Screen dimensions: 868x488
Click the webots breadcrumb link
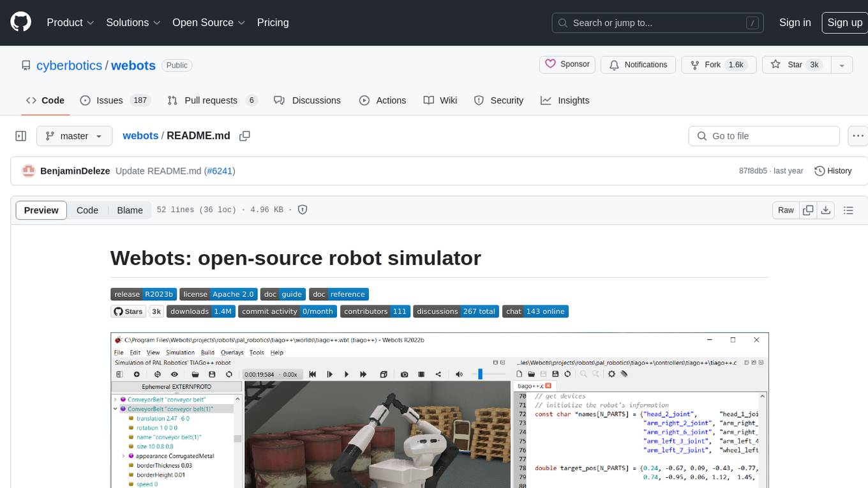[x=140, y=136]
